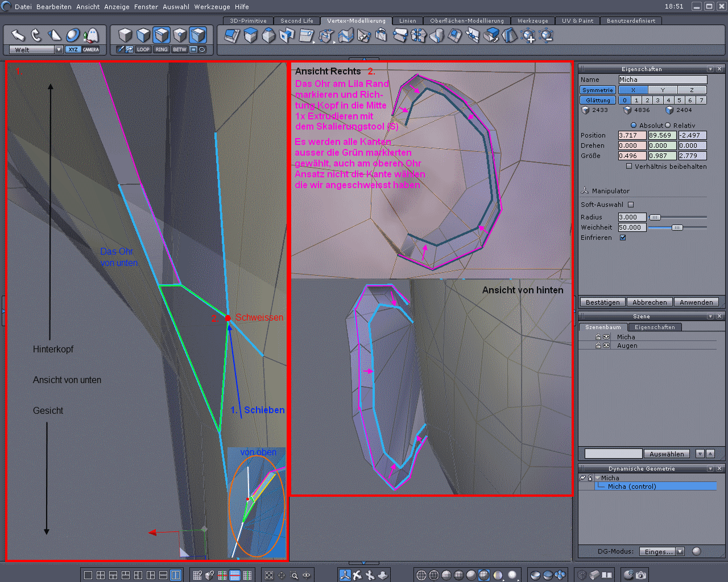Activate the RING selection button
728x582 pixels.
(162, 49)
